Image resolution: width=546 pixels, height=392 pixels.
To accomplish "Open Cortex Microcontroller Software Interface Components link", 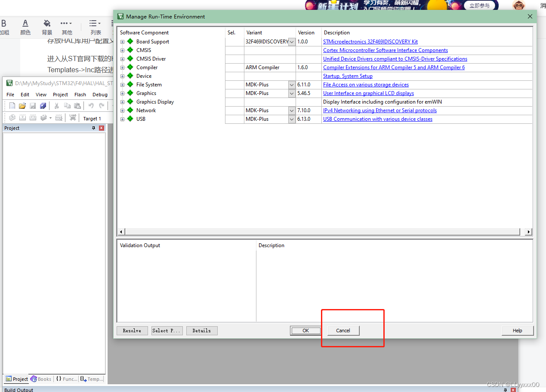I will click(386, 50).
